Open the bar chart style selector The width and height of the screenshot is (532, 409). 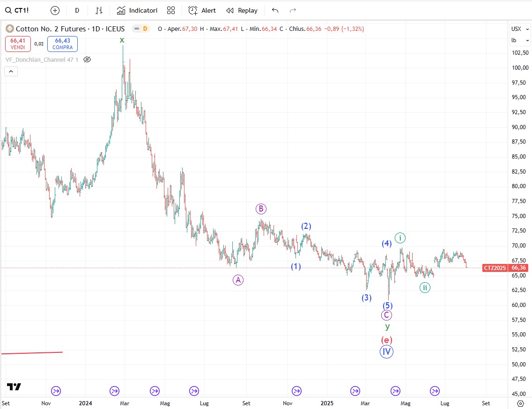pos(99,10)
